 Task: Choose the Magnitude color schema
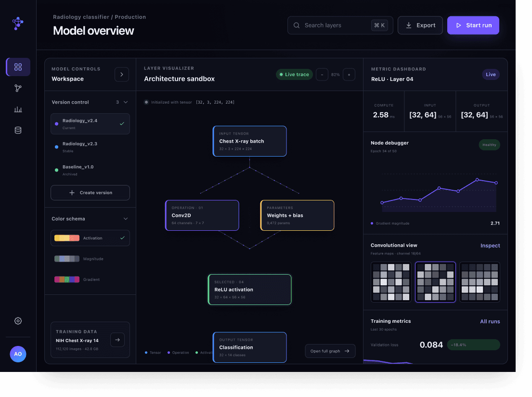click(x=90, y=259)
